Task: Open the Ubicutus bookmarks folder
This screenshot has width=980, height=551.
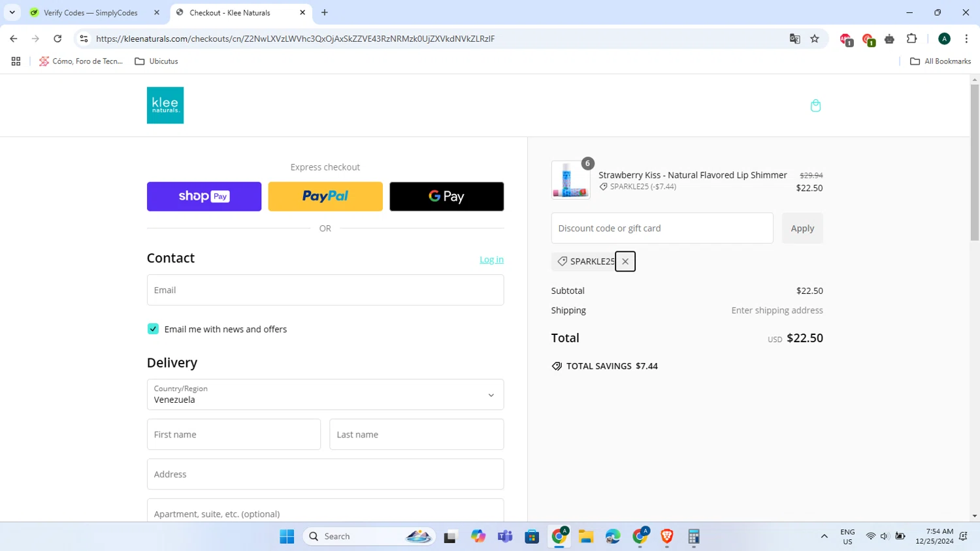Action: coord(156,61)
